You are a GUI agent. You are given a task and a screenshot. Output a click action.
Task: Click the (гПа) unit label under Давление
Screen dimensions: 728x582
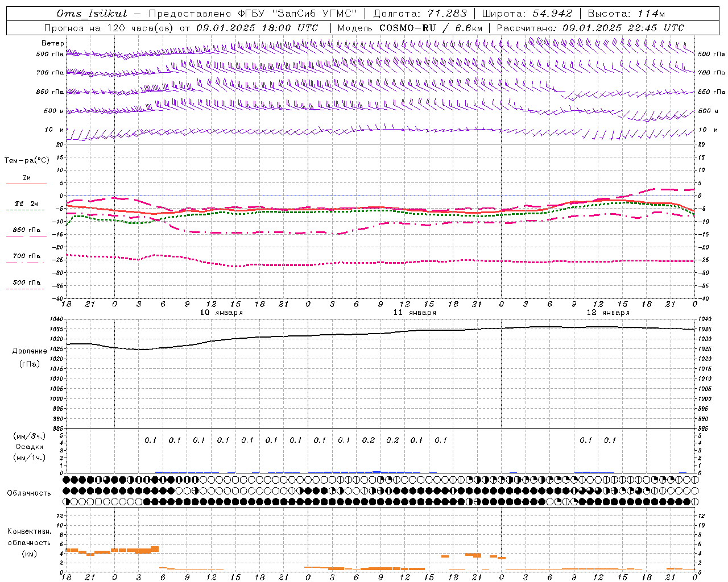30,364
